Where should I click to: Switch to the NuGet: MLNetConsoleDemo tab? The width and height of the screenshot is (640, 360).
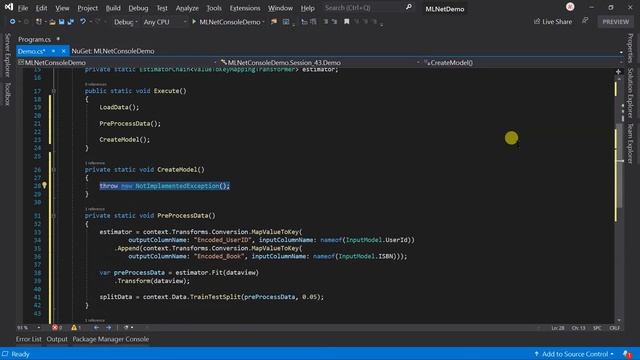coord(113,51)
